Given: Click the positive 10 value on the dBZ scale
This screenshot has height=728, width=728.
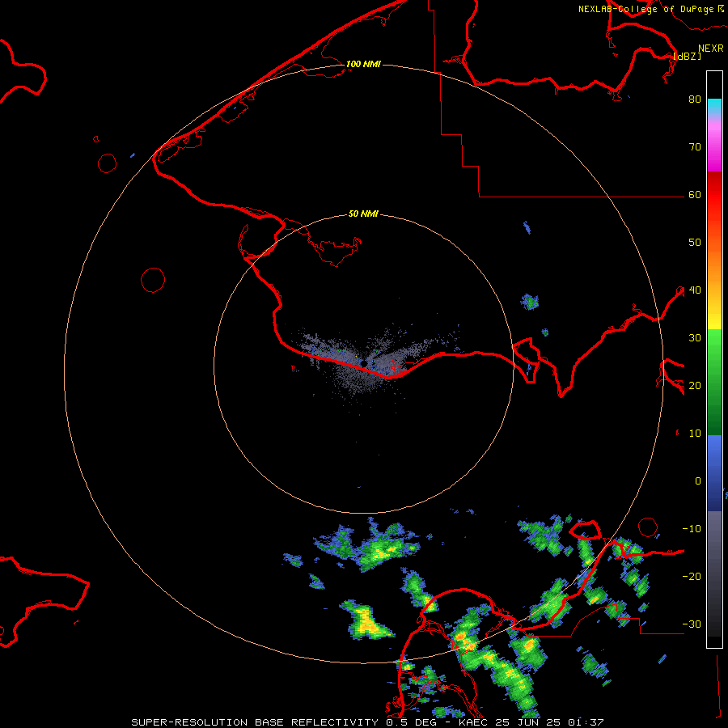Looking at the screenshot, I should click(x=695, y=434).
